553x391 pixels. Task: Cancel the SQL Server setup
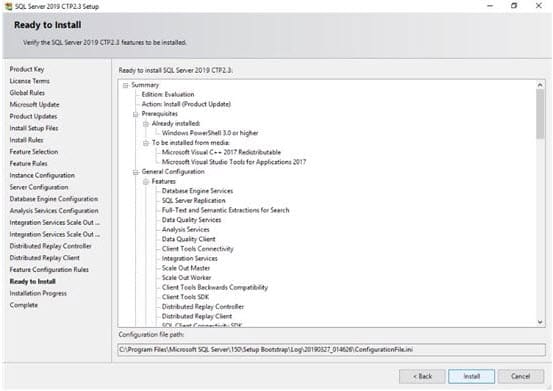(521, 376)
